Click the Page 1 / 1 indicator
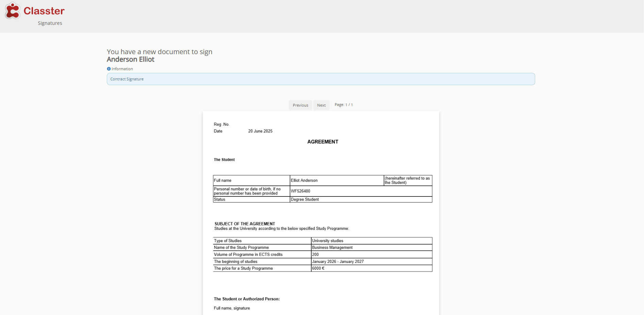 344,105
